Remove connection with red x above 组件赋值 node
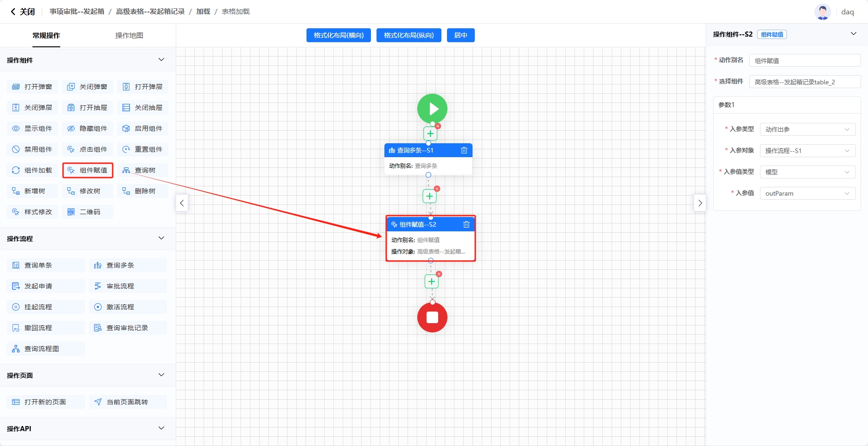This screenshot has width=868, height=446. click(x=437, y=189)
